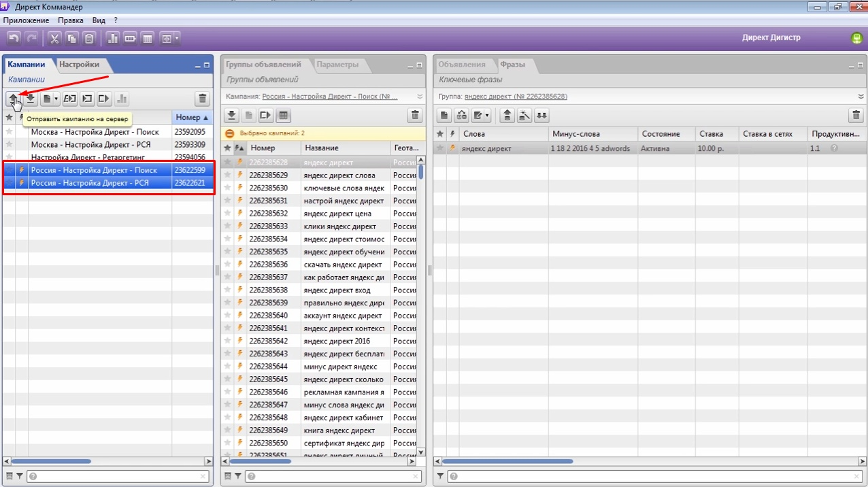
Task: Paste from clipboard using the toolbar icon
Action: coord(88,38)
